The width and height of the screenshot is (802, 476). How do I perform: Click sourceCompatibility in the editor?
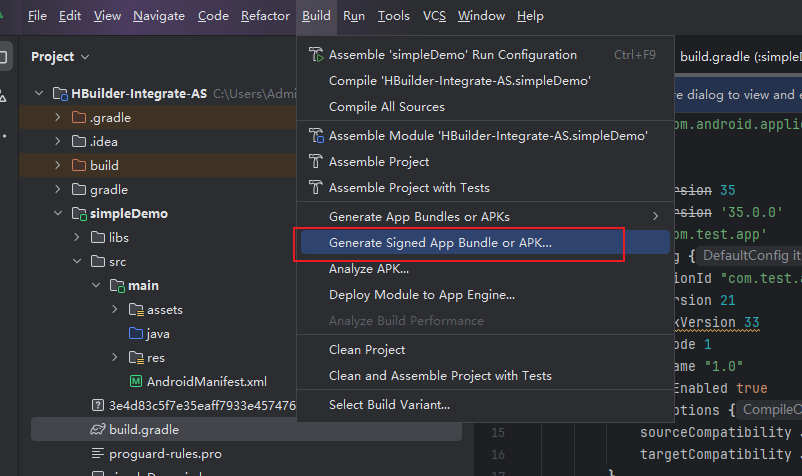click(716, 432)
